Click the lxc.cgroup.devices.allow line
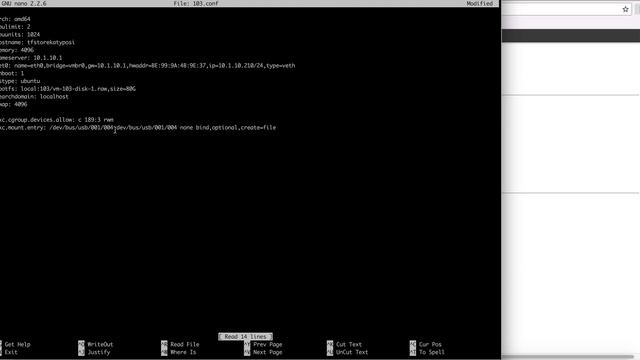 click(57, 120)
